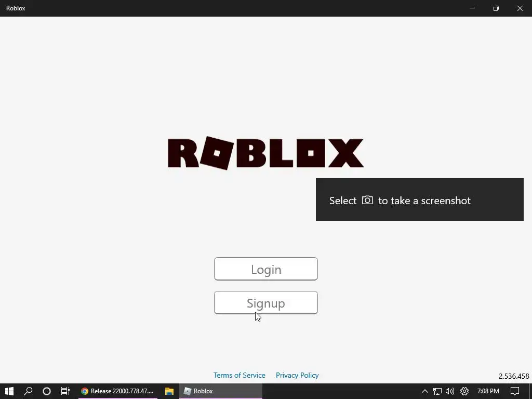Close the Roblox window

click(x=520, y=8)
